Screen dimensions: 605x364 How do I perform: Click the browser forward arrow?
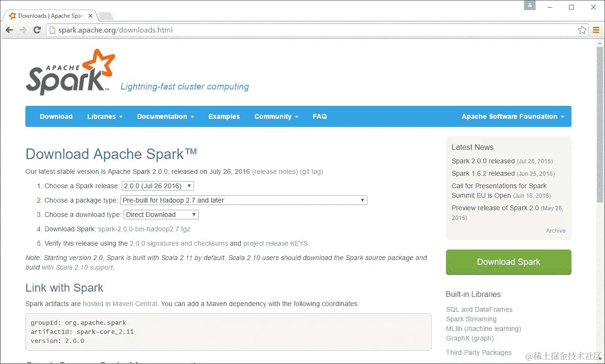[23, 30]
